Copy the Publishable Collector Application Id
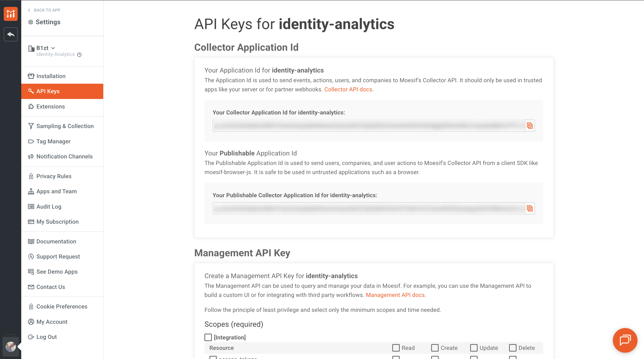 coord(530,208)
